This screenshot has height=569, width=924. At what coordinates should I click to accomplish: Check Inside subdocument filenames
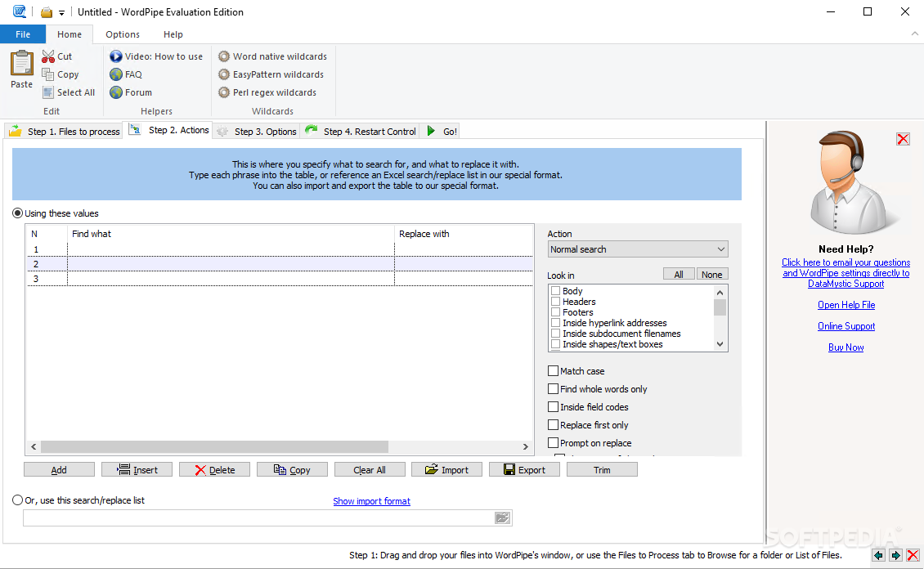point(555,334)
